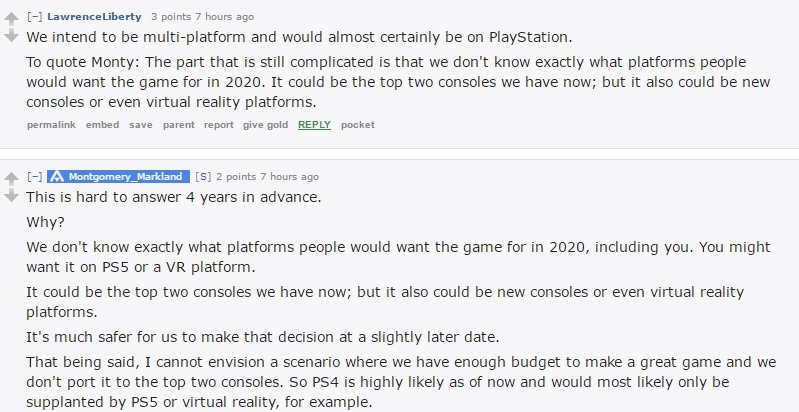The width and height of the screenshot is (799, 412).
Task: Open permalink for LawrenceLiberty's comment
Action: point(51,125)
